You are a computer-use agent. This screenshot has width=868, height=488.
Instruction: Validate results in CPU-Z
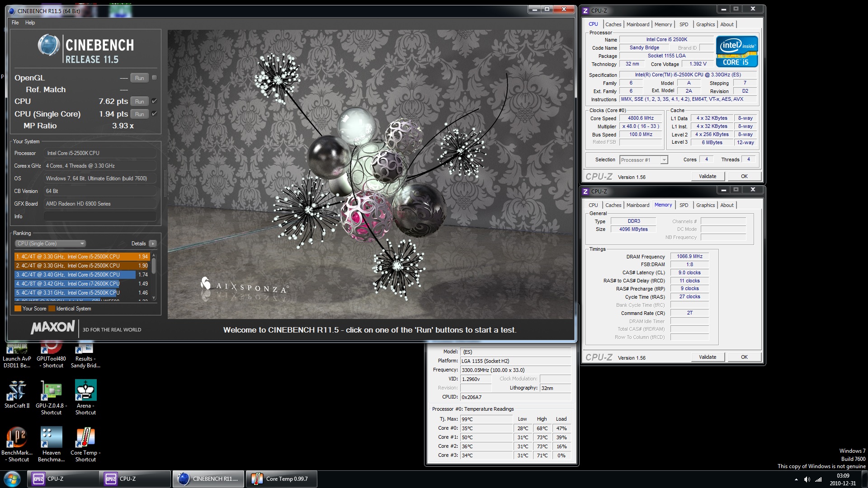point(707,176)
